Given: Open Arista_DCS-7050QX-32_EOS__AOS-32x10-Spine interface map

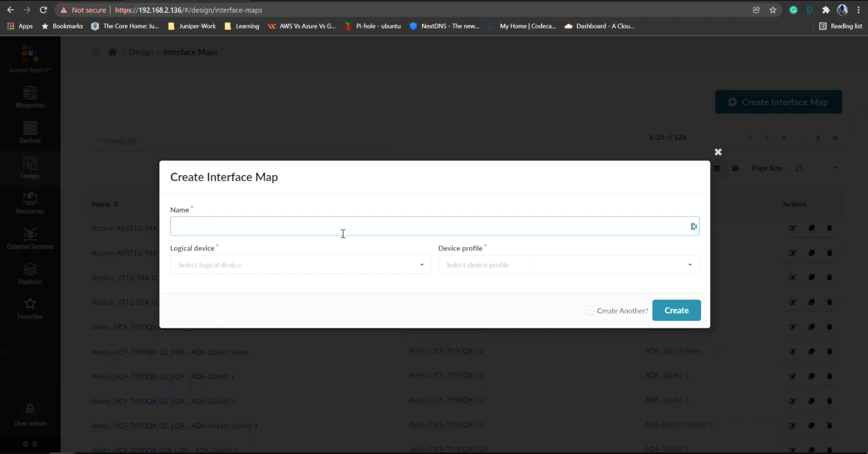Looking at the screenshot, I should (x=170, y=352).
